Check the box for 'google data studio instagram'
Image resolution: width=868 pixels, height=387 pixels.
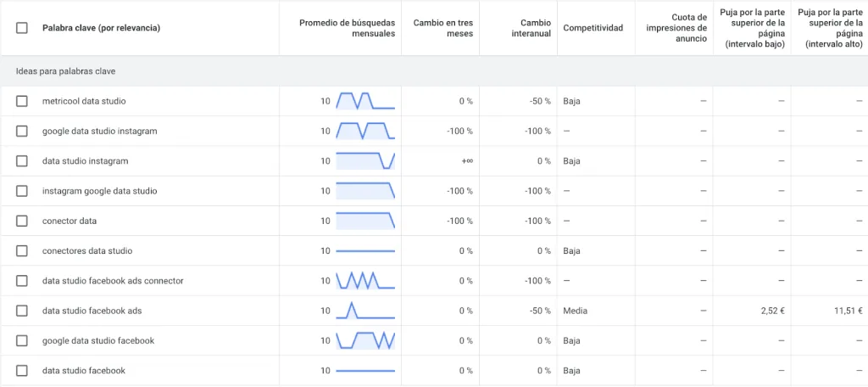(21, 132)
